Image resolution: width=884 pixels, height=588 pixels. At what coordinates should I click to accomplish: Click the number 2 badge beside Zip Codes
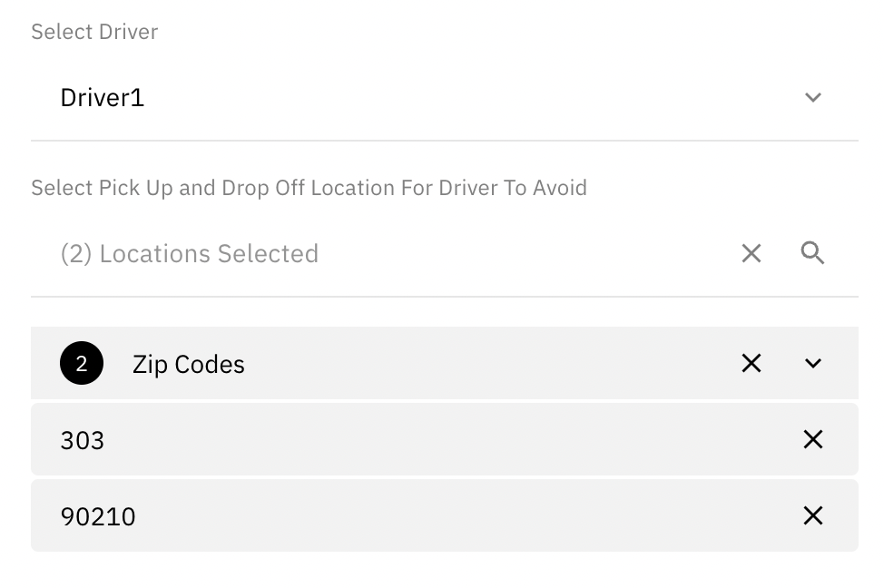(x=81, y=363)
